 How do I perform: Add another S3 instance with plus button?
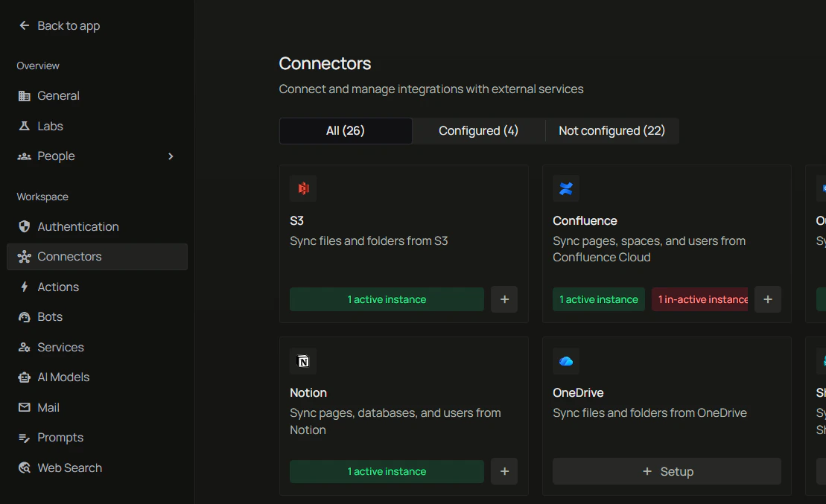tap(504, 299)
